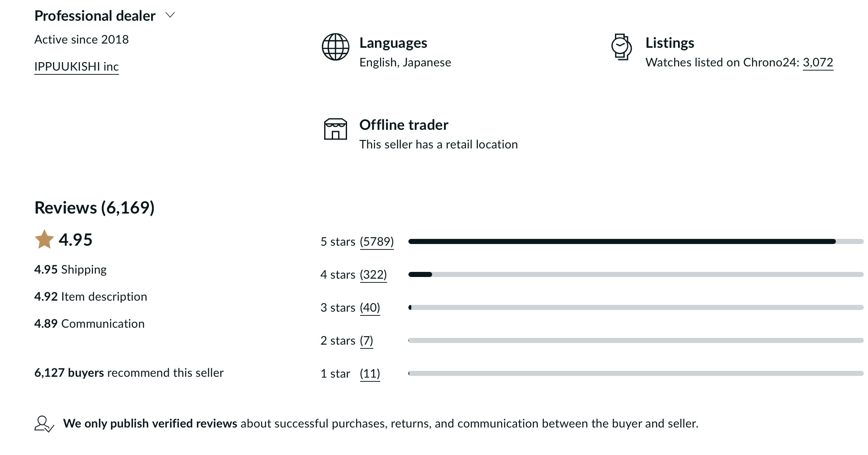Click the storefront Offline trader icon
The height and width of the screenshot is (455, 868).
(x=335, y=129)
